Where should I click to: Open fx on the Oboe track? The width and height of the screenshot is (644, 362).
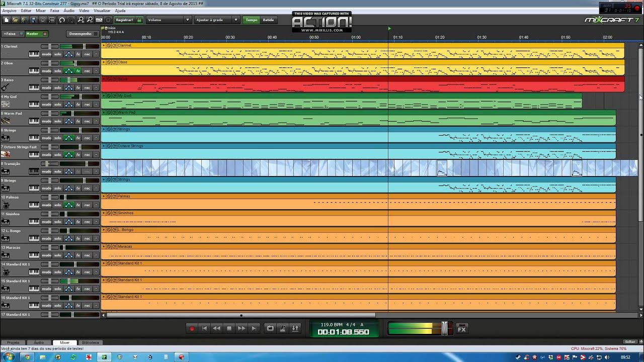[x=78, y=71]
